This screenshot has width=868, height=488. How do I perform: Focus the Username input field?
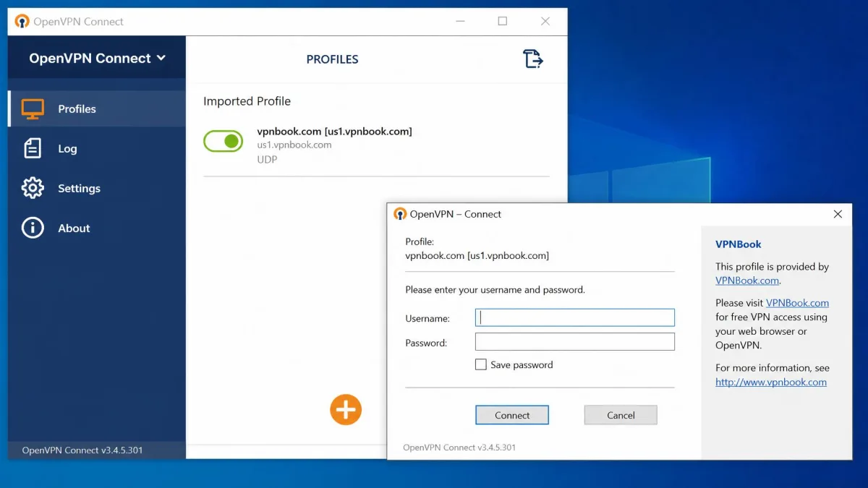click(x=575, y=317)
